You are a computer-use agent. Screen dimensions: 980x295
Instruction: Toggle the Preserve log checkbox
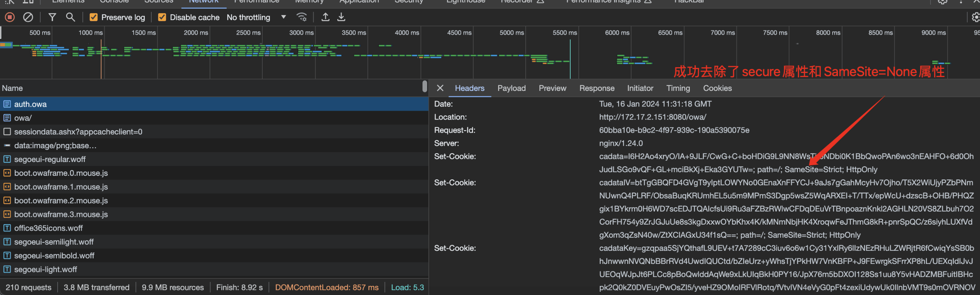(94, 18)
